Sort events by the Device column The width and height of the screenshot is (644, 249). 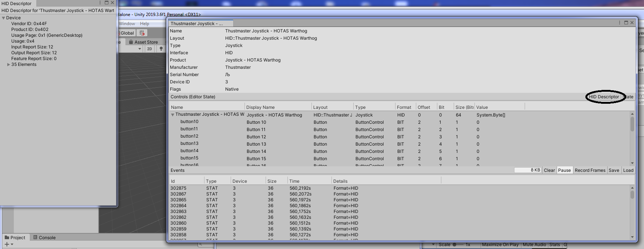pyautogui.click(x=249, y=181)
